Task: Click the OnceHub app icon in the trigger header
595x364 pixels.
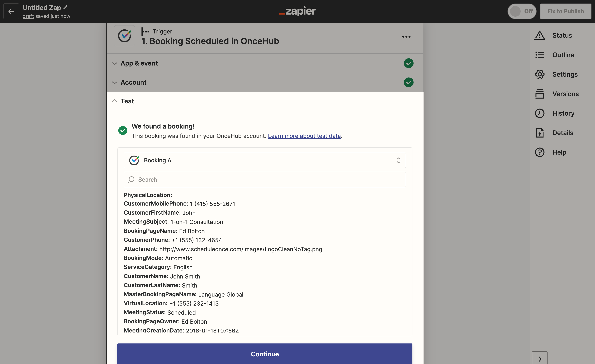Action: [124, 36]
